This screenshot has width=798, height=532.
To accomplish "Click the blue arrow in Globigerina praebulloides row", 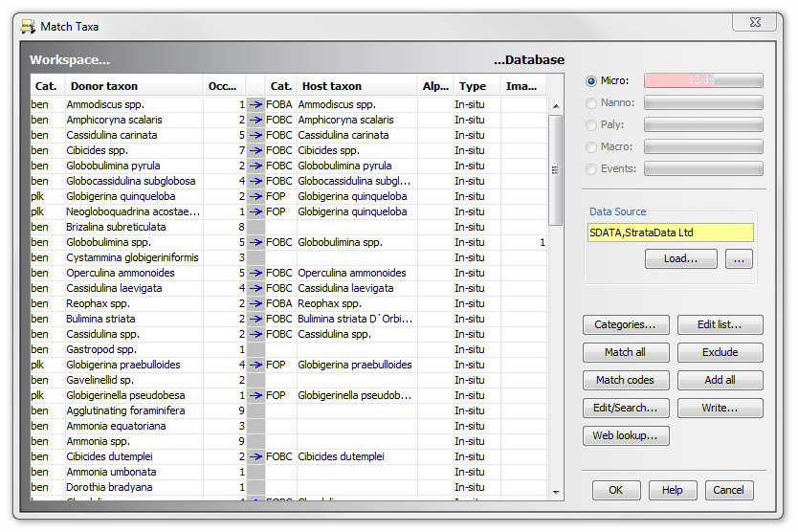I will click(255, 365).
